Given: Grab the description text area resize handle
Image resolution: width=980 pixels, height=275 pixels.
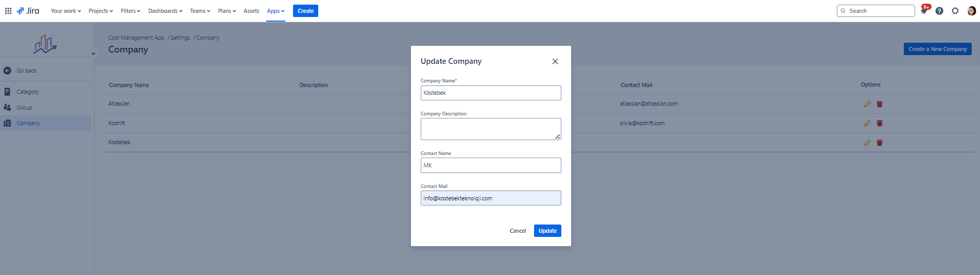Looking at the screenshot, I should (557, 136).
